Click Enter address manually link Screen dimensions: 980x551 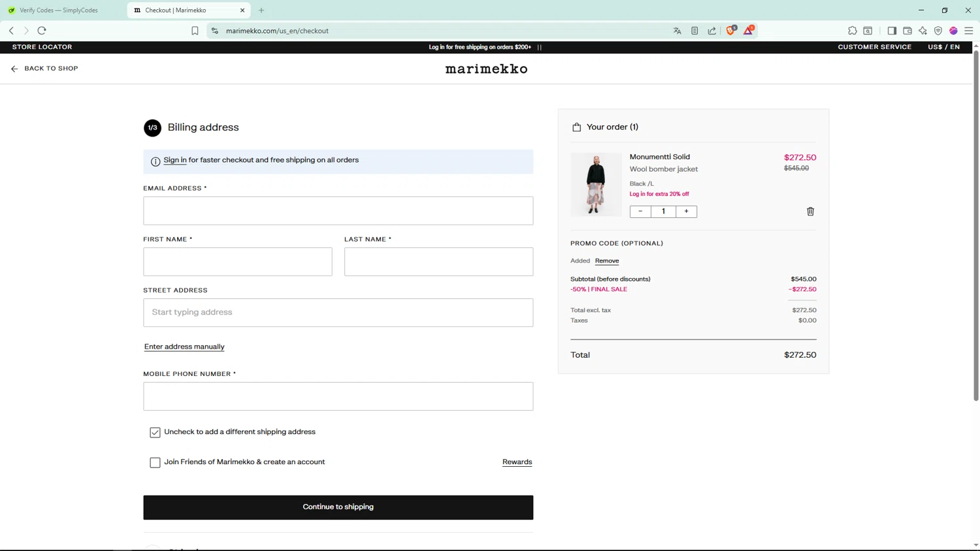point(184,347)
